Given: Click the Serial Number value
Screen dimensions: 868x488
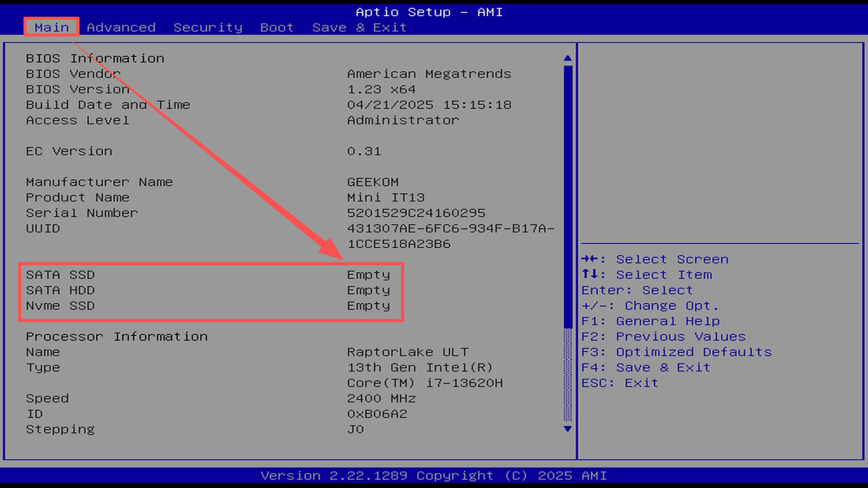Looking at the screenshot, I should coord(416,213).
